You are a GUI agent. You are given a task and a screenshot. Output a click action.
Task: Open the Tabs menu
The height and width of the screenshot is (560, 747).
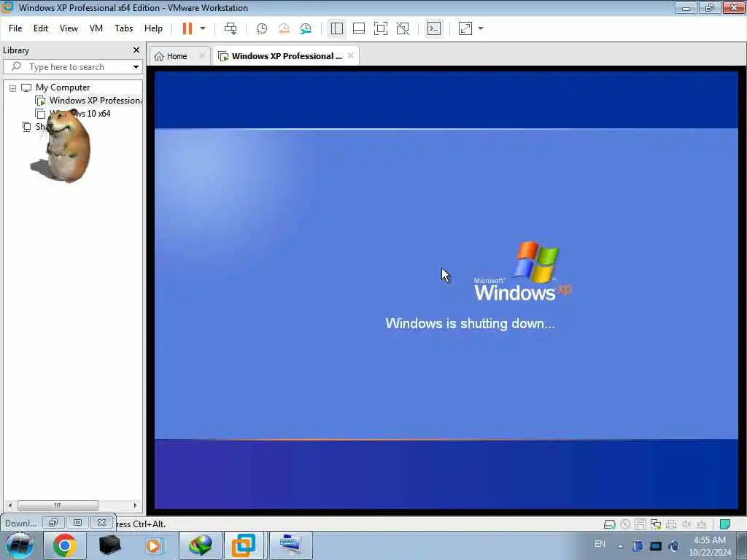point(123,28)
